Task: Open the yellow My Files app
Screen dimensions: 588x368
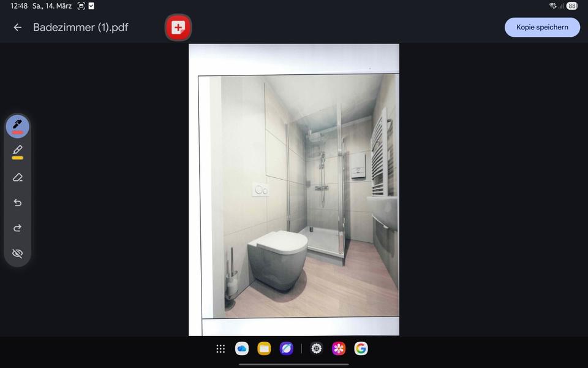Action: tap(264, 349)
